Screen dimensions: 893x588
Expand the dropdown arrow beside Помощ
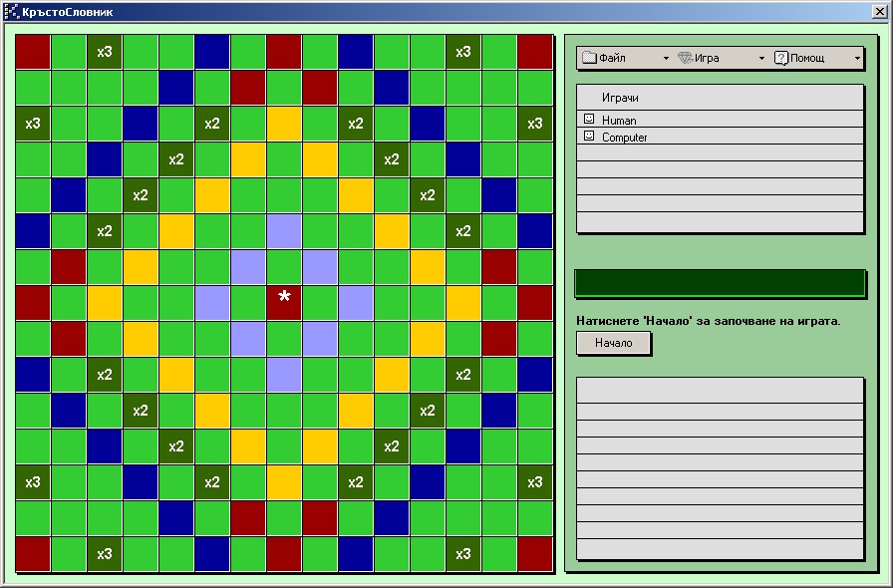pyautogui.click(x=857, y=58)
